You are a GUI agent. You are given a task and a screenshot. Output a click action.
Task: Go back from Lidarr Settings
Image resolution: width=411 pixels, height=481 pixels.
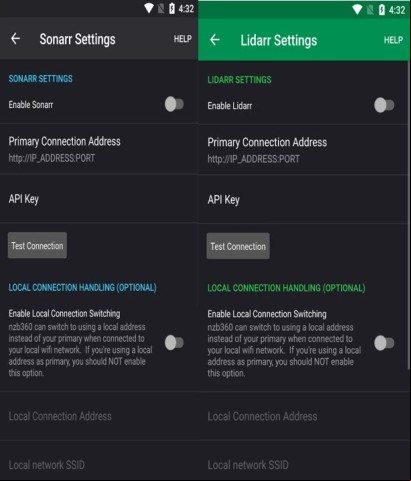(215, 40)
